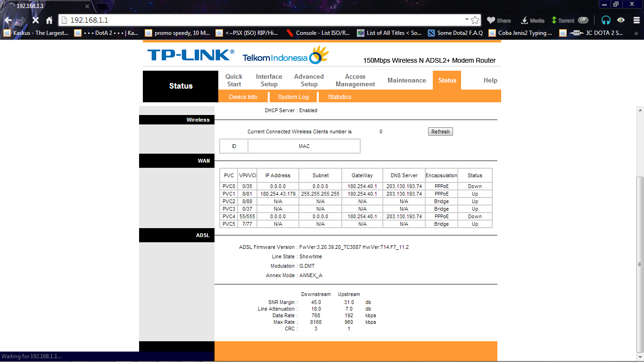Open the blue headphones audio tool
This screenshot has width=644, height=362.
pos(606,20)
